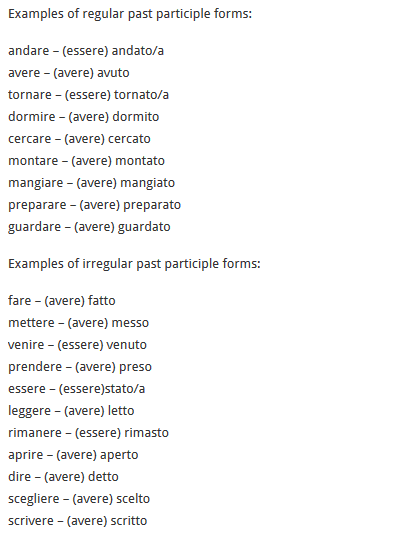Click the 'mangiare – (avere) mangiato' line
This screenshot has height=535, width=401.
pyautogui.click(x=91, y=183)
